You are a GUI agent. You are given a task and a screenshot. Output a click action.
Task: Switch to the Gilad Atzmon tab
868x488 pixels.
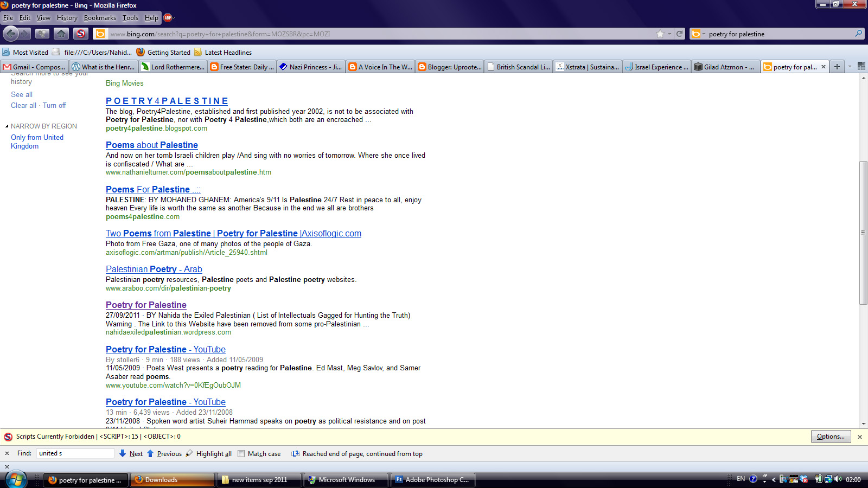(725, 67)
